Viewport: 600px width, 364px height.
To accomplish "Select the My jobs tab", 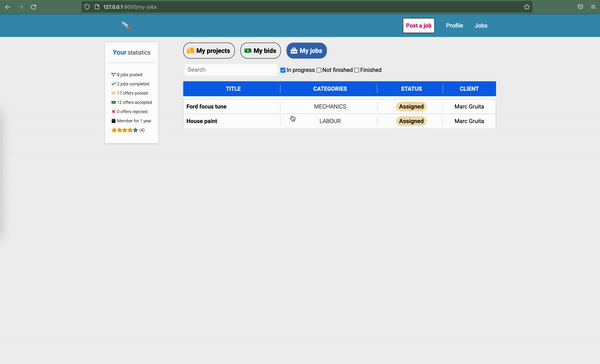I will [307, 51].
